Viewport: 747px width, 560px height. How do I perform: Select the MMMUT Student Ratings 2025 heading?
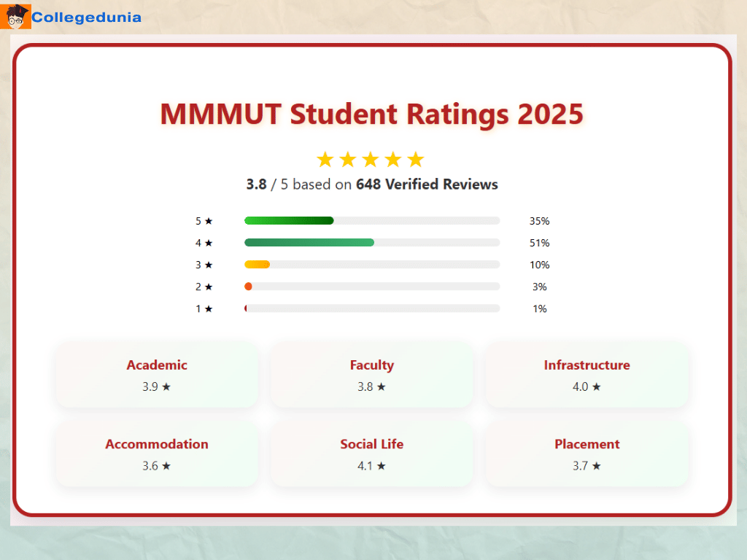click(x=372, y=114)
